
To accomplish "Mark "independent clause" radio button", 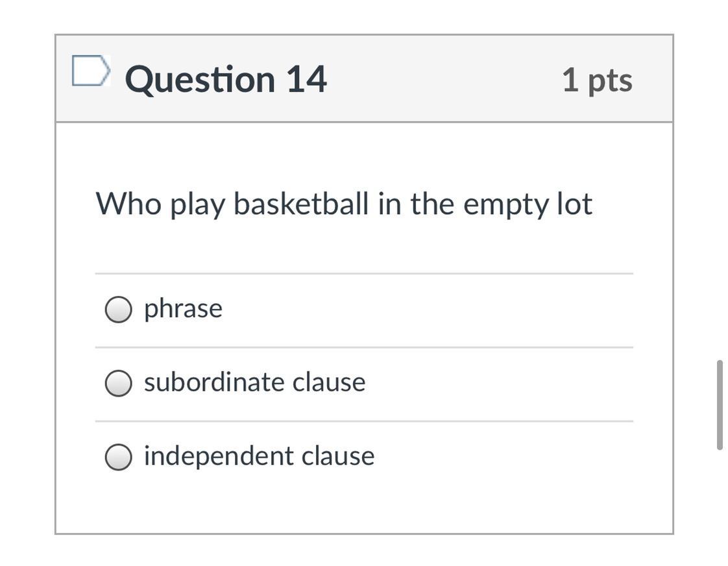I will pyautogui.click(x=118, y=457).
